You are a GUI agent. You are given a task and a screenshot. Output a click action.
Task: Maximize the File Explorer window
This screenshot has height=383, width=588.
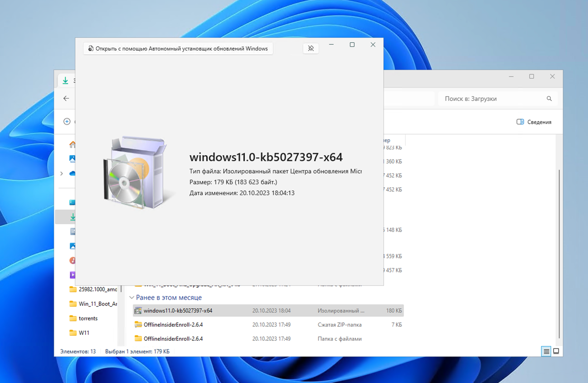[532, 77]
